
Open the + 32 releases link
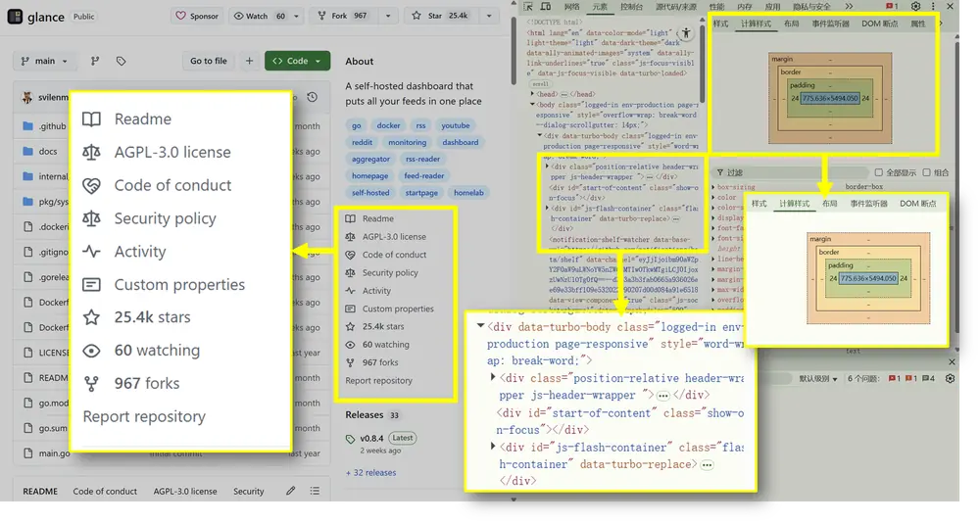pyautogui.click(x=371, y=472)
